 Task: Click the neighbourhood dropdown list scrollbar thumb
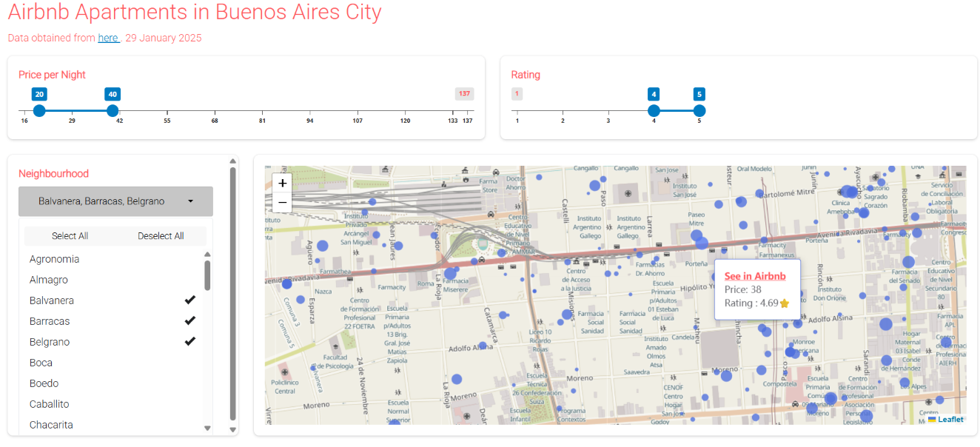coord(207,275)
